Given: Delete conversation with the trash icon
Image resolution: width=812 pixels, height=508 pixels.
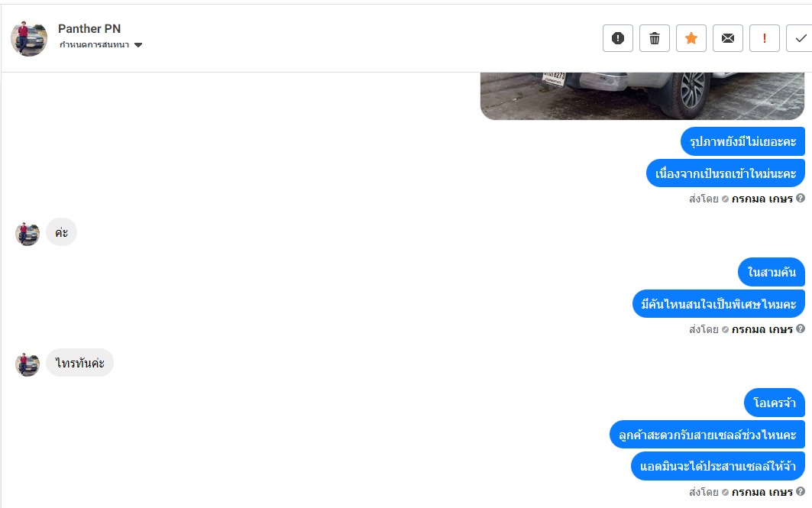Looking at the screenshot, I should click(x=655, y=38).
